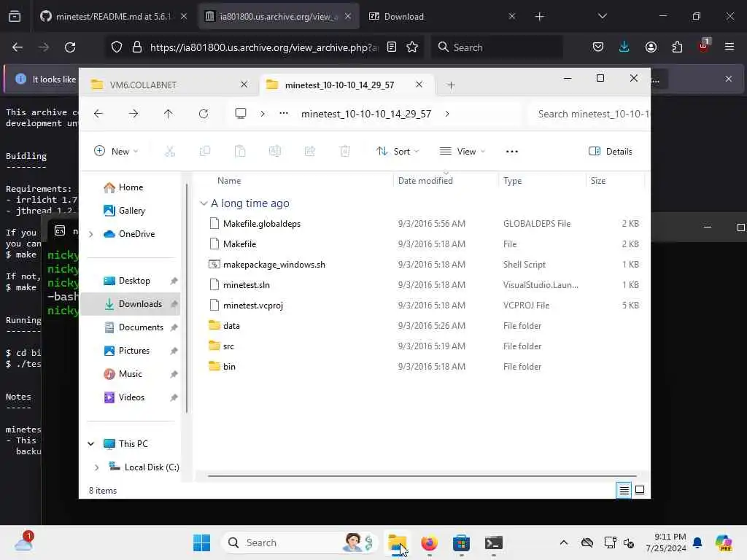Select the minetest.sln file

coord(247,285)
